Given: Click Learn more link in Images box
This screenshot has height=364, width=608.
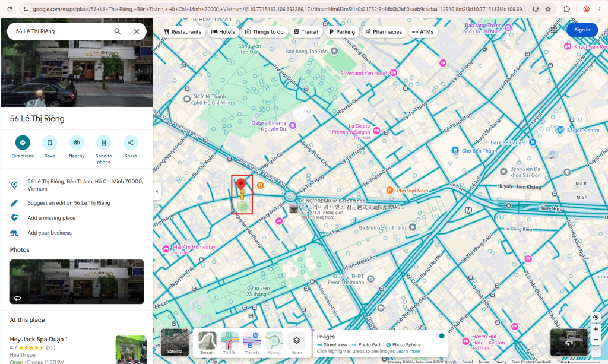Looking at the screenshot, I should click(408, 351).
